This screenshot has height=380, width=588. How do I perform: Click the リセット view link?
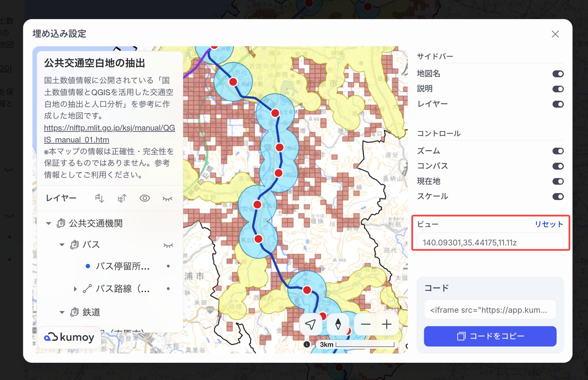pyautogui.click(x=549, y=224)
